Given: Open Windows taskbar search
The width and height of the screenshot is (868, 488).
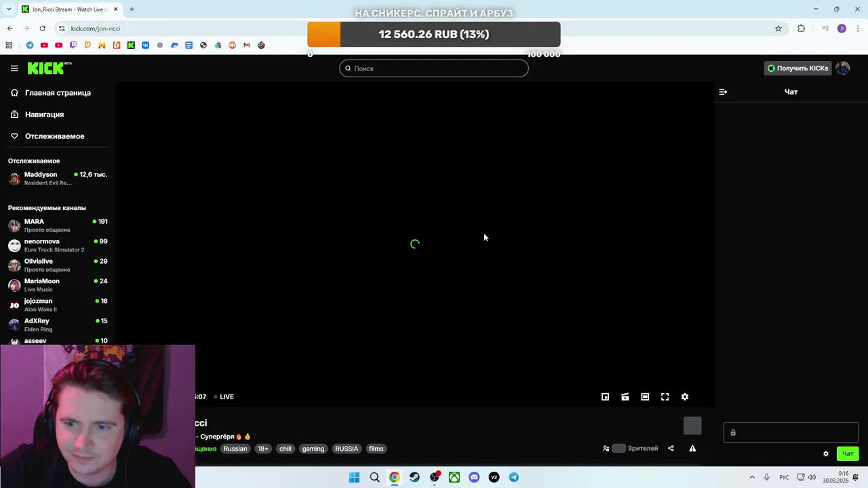Looking at the screenshot, I should tap(374, 477).
